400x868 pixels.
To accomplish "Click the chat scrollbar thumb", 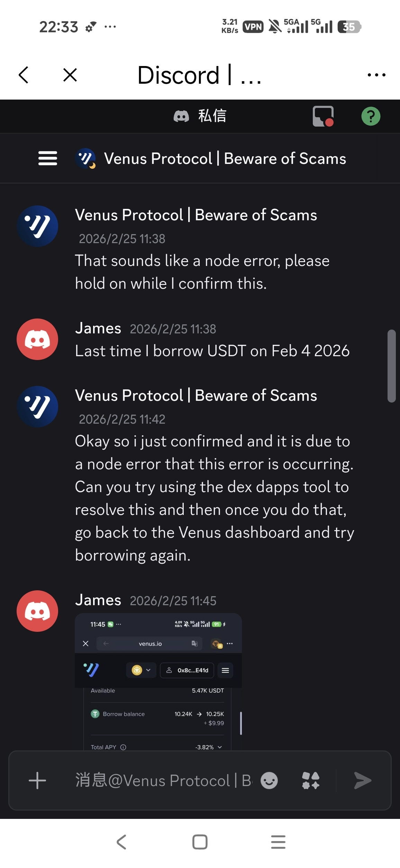I will pyautogui.click(x=391, y=366).
